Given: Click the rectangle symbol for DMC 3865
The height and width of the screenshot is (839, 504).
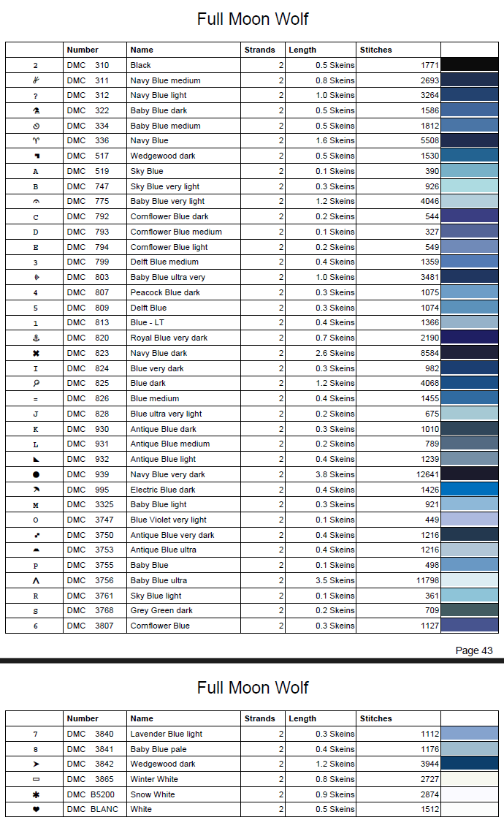Looking at the screenshot, I should coord(36,780).
